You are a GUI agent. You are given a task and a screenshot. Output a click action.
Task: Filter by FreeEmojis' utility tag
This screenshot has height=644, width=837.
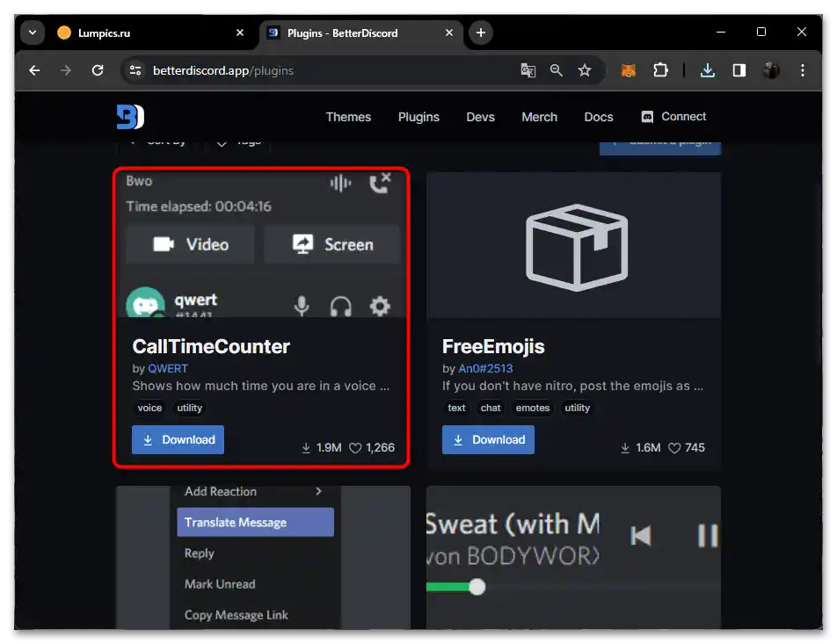click(x=577, y=408)
